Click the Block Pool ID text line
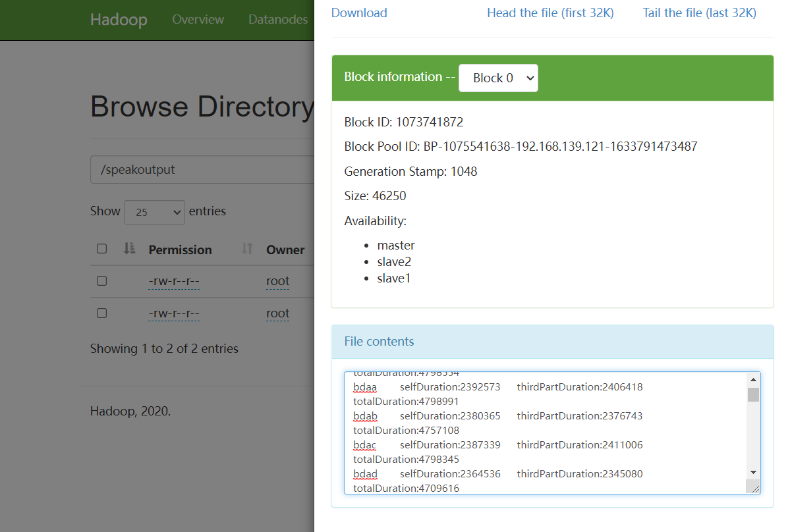This screenshot has width=790, height=532. (x=521, y=146)
